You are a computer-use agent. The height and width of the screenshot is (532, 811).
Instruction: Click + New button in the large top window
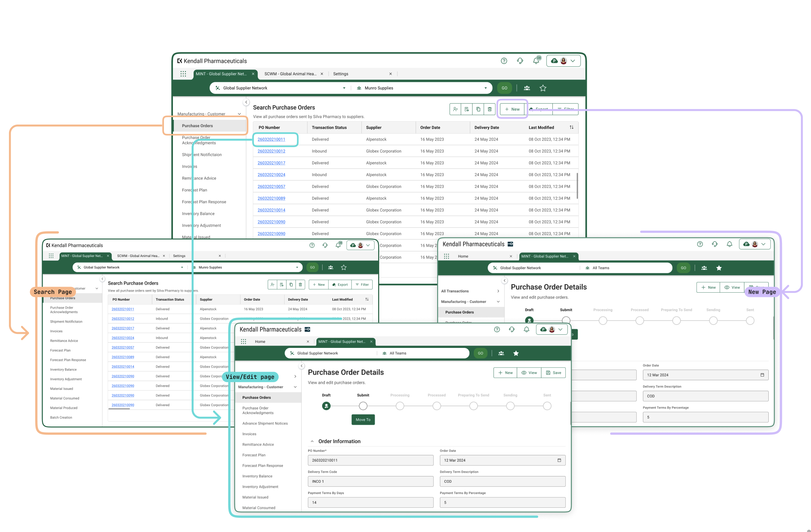pos(512,109)
